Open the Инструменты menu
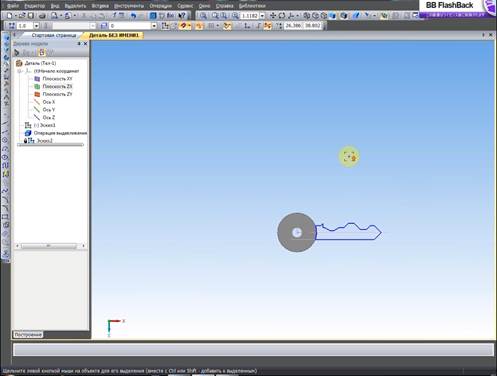 click(x=129, y=6)
